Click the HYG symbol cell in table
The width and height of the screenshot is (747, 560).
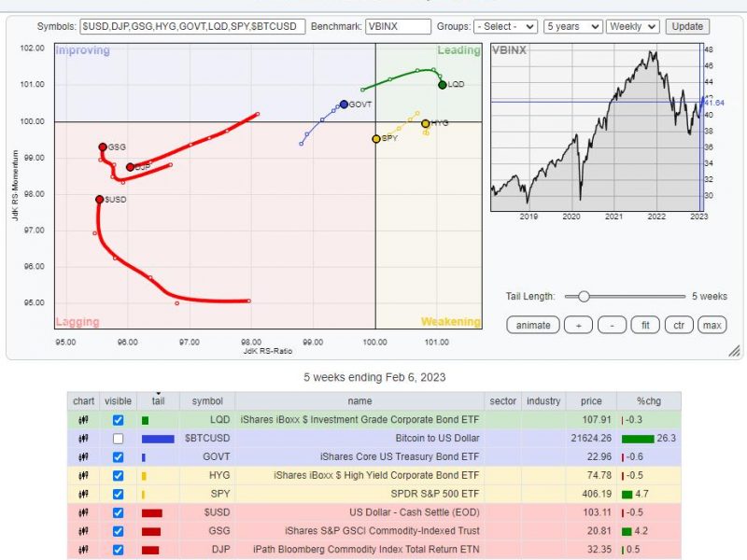pyautogui.click(x=207, y=476)
